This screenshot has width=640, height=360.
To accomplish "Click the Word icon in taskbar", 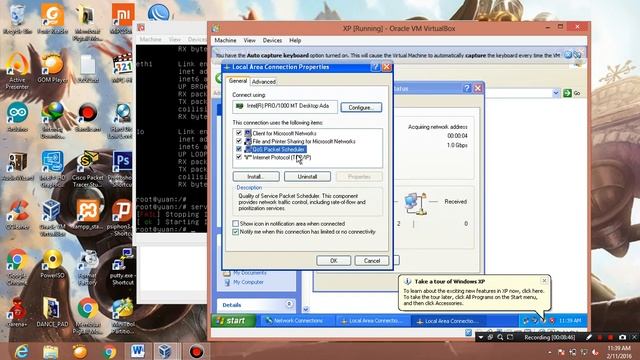I will [138, 351].
